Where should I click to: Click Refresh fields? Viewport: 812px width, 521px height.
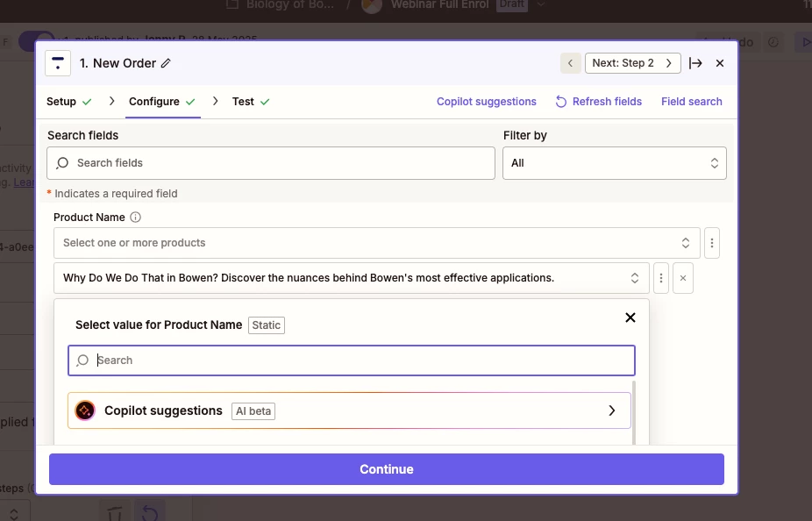[599, 102]
